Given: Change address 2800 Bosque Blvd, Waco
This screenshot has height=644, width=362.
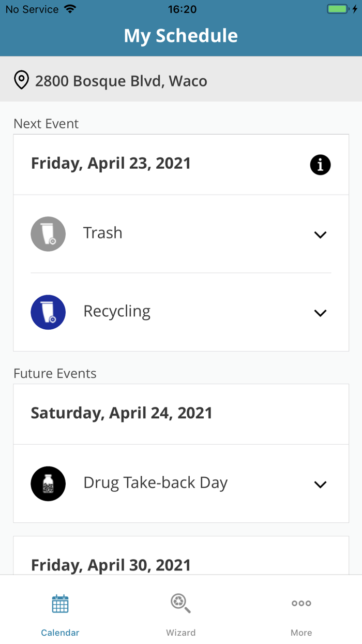Looking at the screenshot, I should point(121,81).
